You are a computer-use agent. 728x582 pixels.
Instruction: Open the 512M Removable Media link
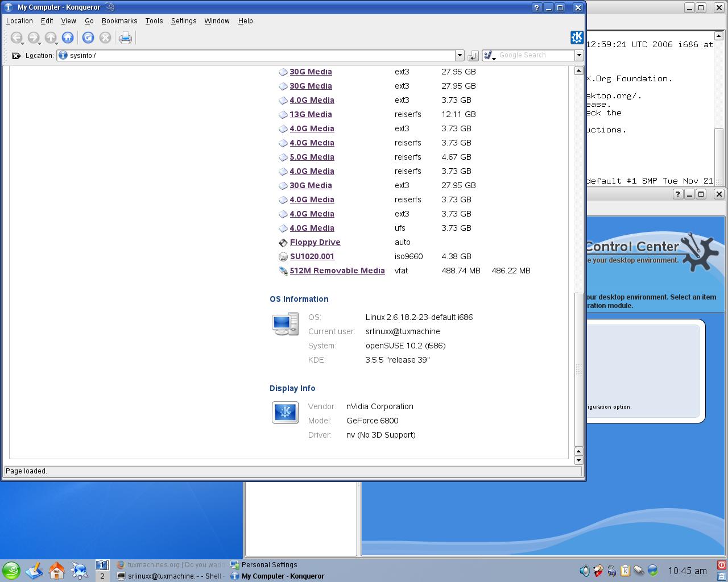coord(337,271)
